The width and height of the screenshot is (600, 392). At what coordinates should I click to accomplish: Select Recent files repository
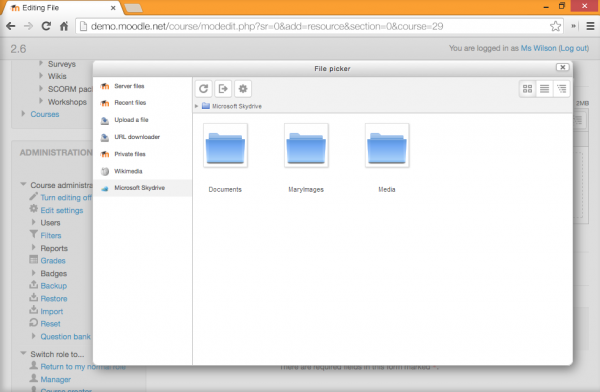tap(142, 103)
